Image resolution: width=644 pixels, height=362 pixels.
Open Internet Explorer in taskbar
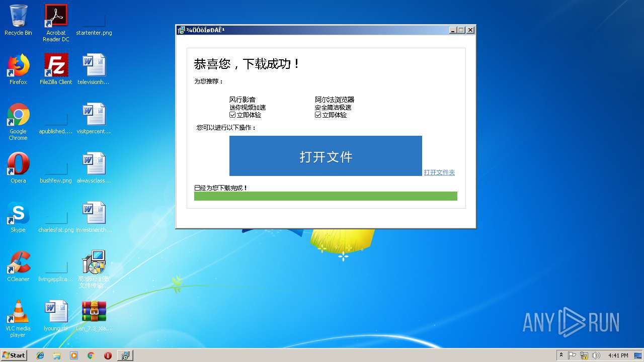click(40, 355)
